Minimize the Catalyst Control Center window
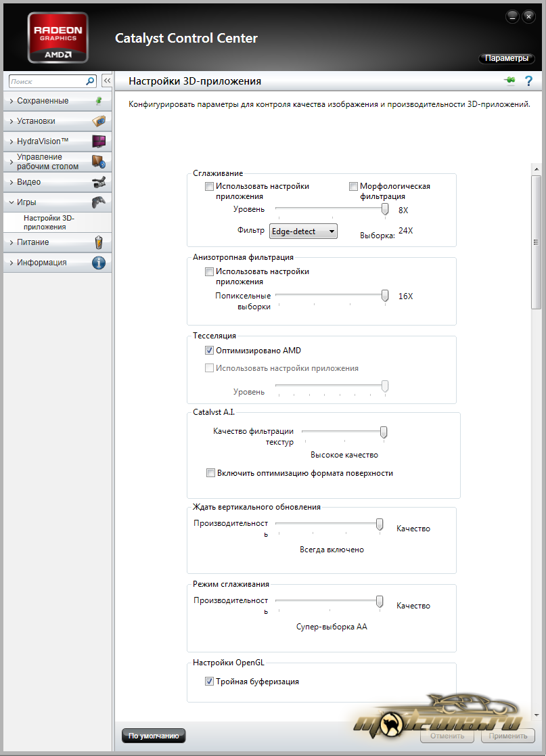The image size is (546, 756). pos(511,17)
